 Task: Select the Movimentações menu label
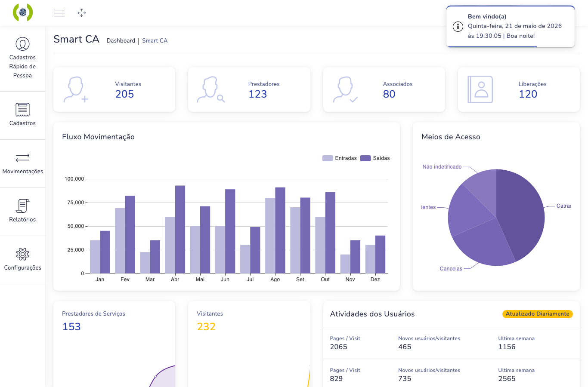tap(22, 171)
